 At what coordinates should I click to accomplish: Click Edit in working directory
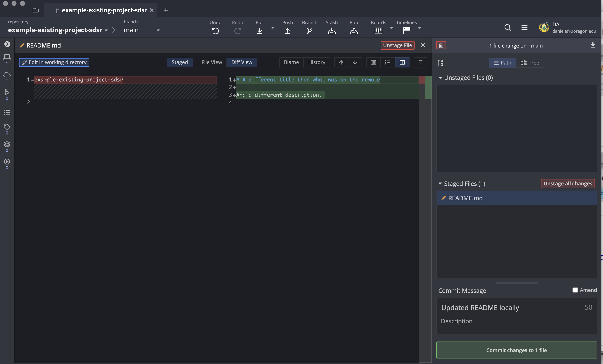tap(54, 62)
